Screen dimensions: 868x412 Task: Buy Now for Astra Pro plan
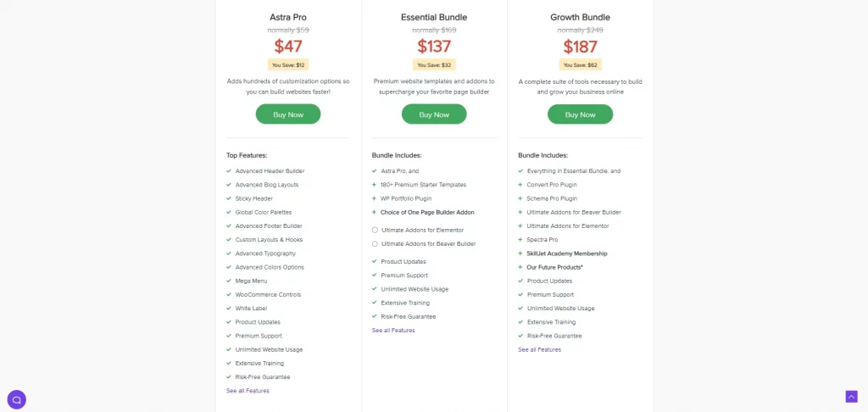[x=288, y=114]
